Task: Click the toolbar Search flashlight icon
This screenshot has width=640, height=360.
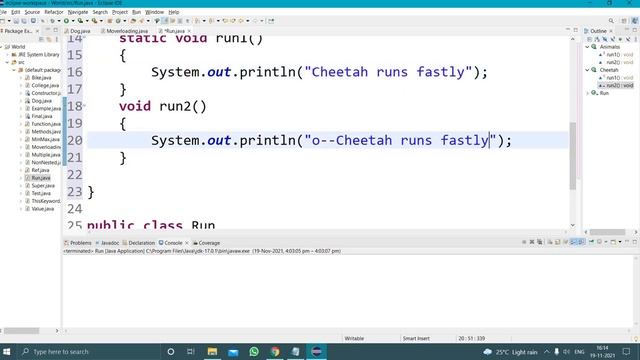Action: (142, 21)
